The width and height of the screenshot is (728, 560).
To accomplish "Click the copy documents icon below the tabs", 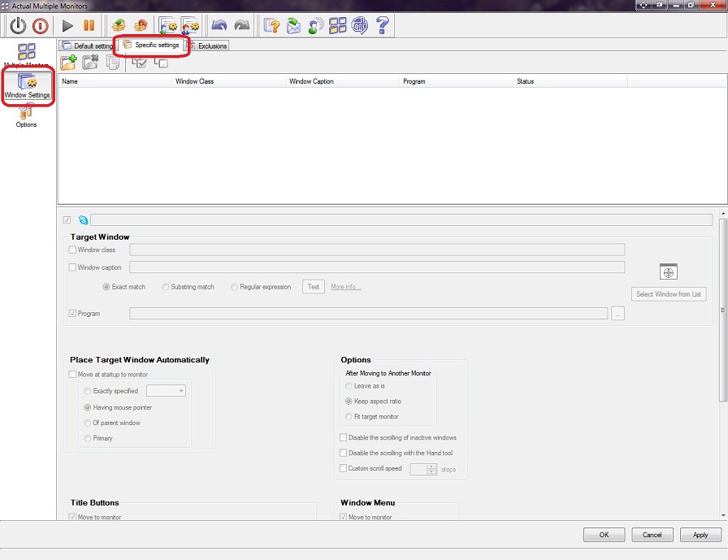I will pyautogui.click(x=113, y=63).
